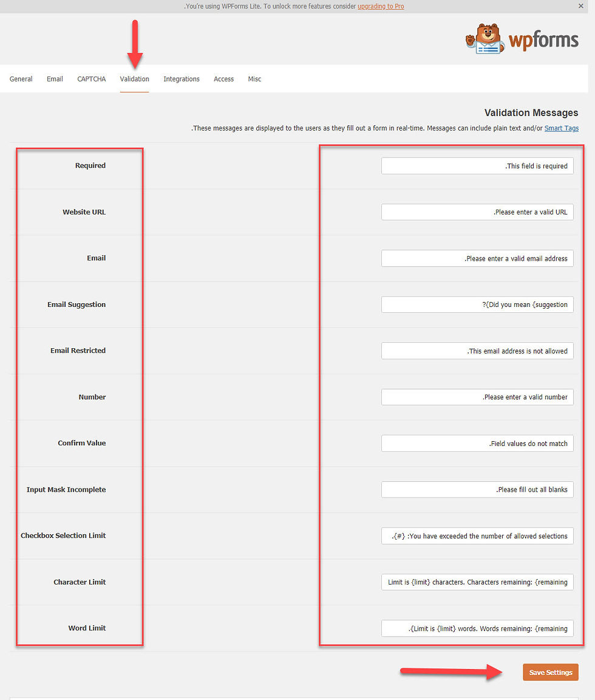Select the Validation Messages heading
The image size is (595, 700).
[x=531, y=112]
